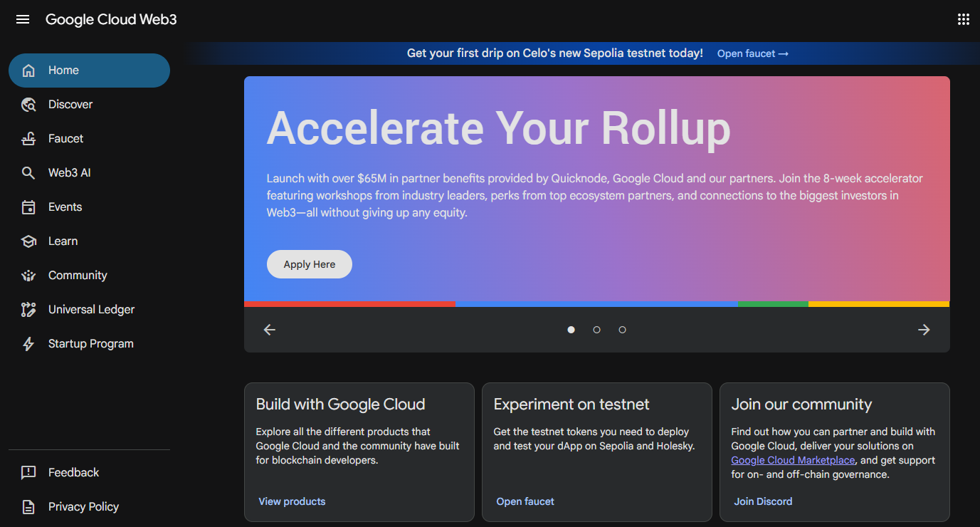Click Open faucet link in top banner

coord(752,53)
